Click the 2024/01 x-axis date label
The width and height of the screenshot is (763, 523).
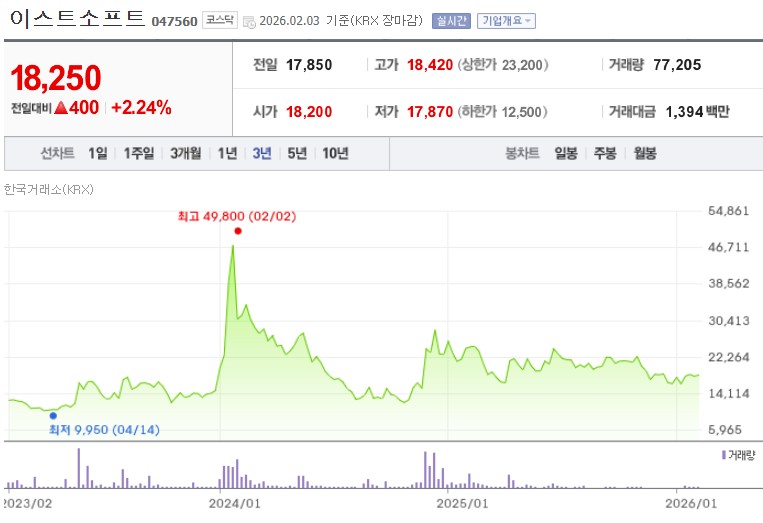tap(235, 503)
